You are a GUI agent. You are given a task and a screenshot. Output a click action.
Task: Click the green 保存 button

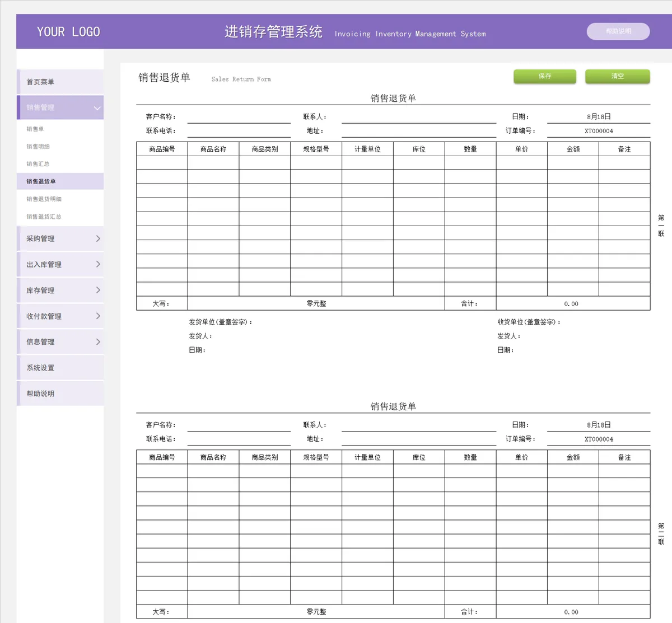(545, 76)
